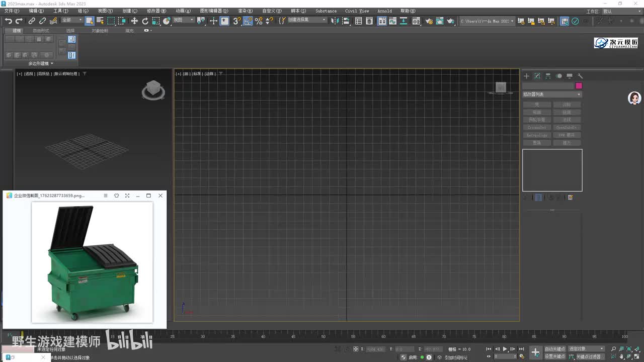Click the Mirror tool icon
This screenshot has width=644, height=362.
coord(335,21)
